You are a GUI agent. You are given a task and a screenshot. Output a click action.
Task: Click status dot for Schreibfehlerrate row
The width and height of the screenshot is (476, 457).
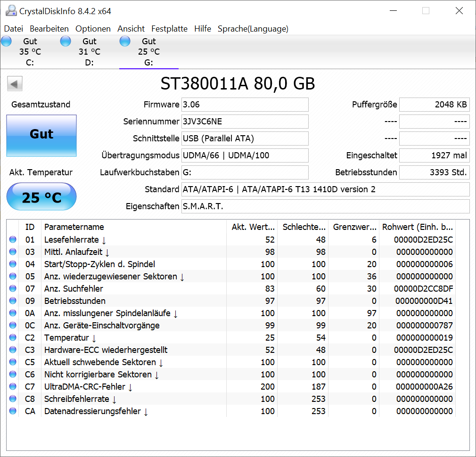(x=13, y=399)
